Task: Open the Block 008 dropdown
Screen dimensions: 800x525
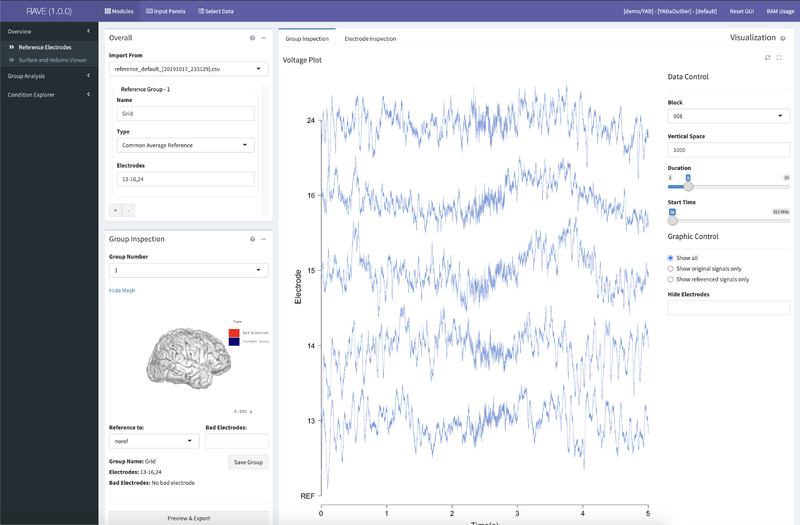Action: (728, 116)
